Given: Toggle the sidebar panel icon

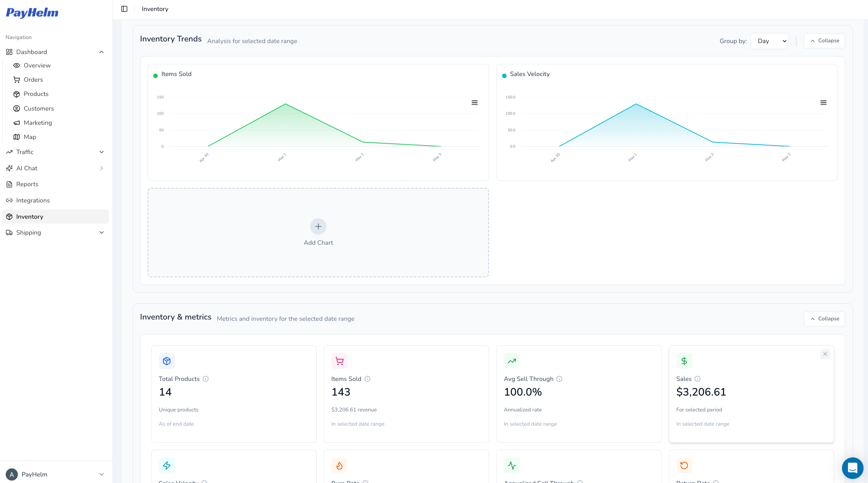Looking at the screenshot, I should coord(124,9).
